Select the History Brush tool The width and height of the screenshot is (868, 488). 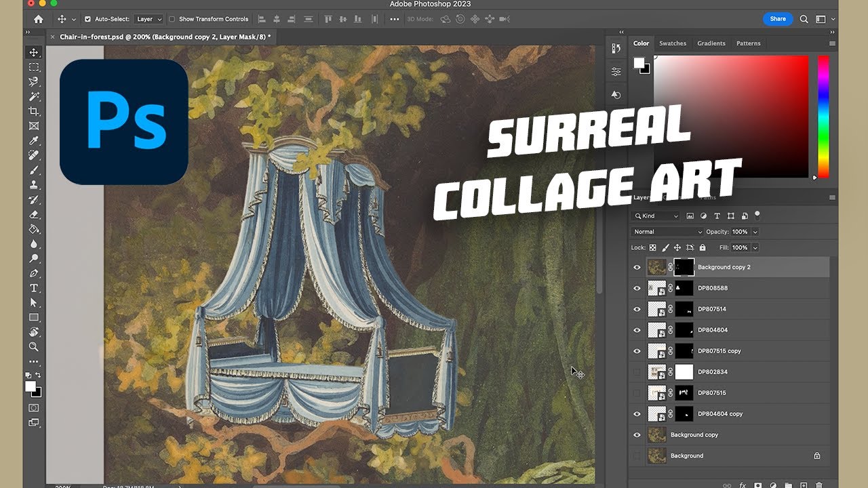point(34,200)
